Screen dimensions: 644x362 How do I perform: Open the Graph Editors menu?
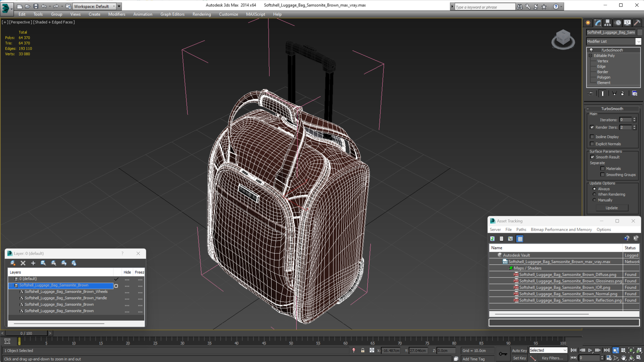coord(172,14)
